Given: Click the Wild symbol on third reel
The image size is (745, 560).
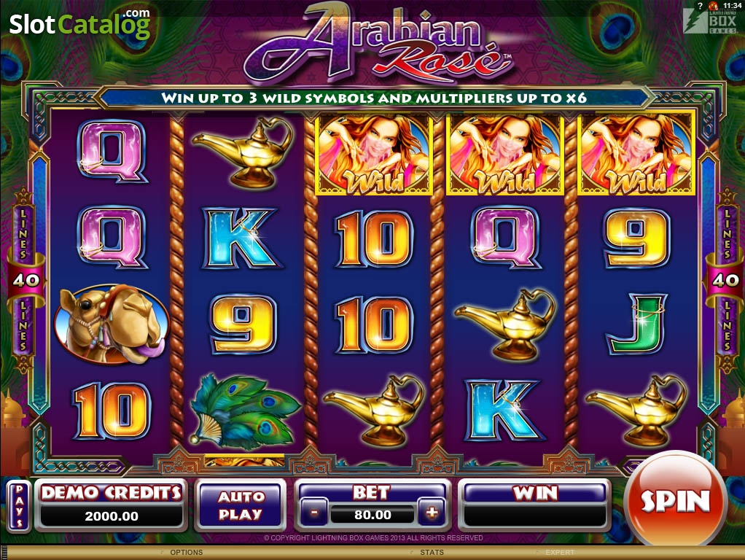Looking at the screenshot, I should [375, 154].
